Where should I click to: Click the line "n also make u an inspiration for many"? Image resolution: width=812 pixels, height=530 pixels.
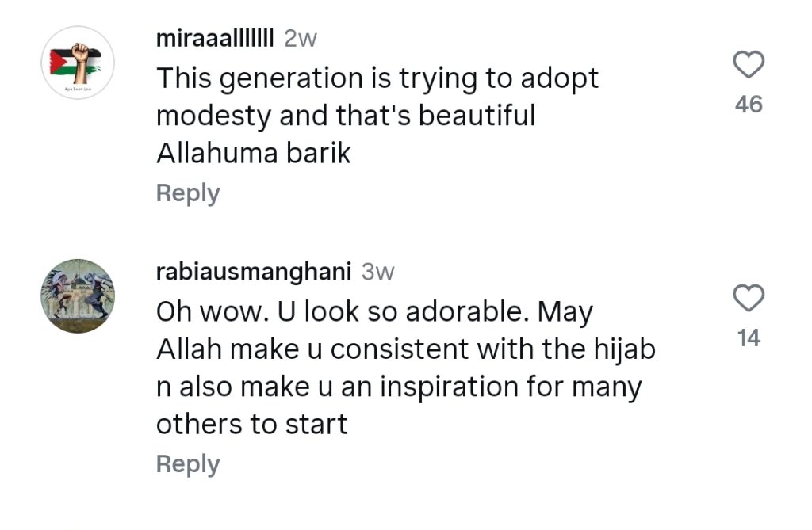(x=399, y=387)
